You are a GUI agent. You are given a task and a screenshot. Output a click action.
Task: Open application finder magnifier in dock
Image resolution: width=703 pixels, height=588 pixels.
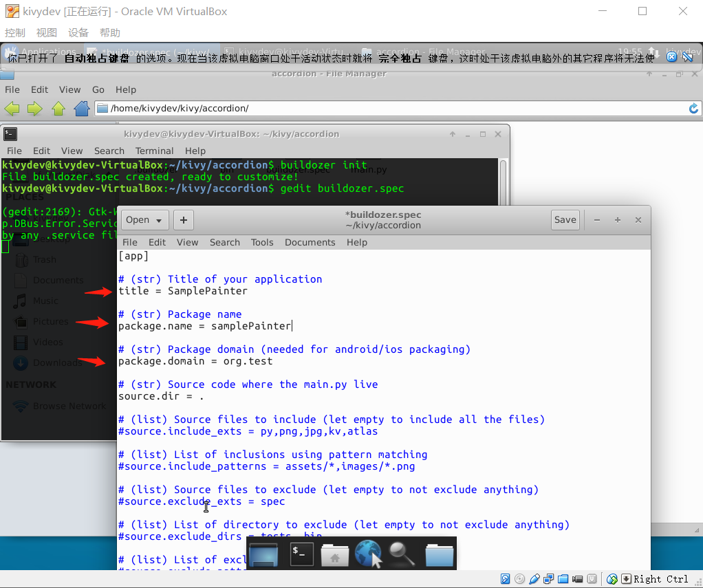click(402, 554)
